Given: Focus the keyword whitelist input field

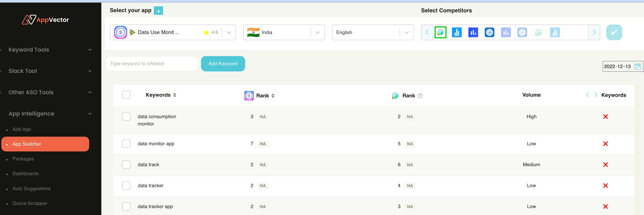Looking at the screenshot, I should (x=152, y=64).
